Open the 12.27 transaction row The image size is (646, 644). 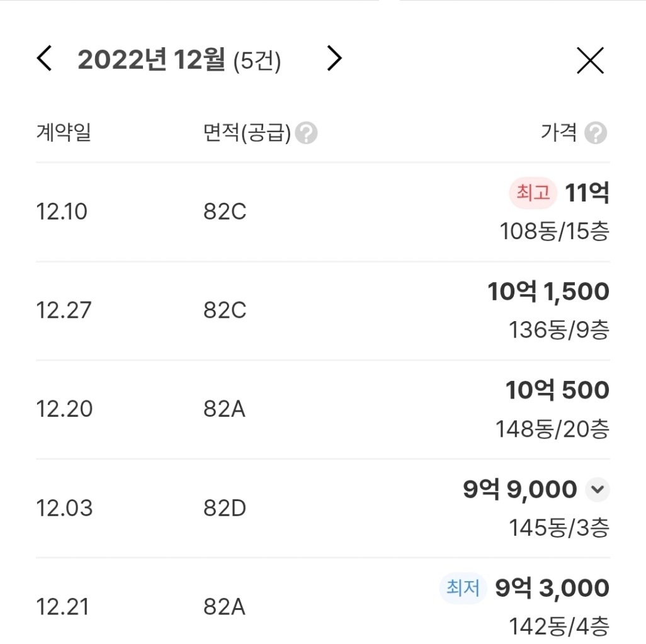click(x=323, y=311)
